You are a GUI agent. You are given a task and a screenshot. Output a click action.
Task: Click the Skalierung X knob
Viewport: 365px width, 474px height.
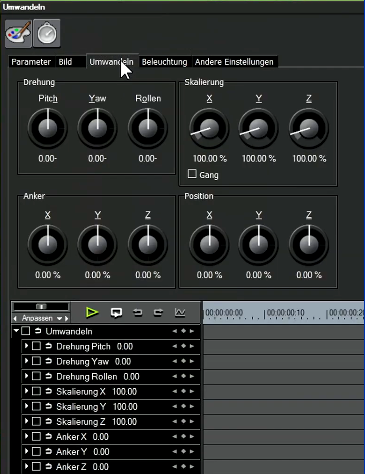[209, 128]
